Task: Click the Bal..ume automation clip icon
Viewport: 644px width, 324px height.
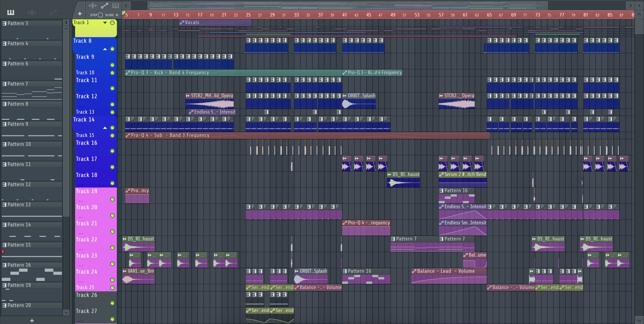Action: pyautogui.click(x=466, y=255)
